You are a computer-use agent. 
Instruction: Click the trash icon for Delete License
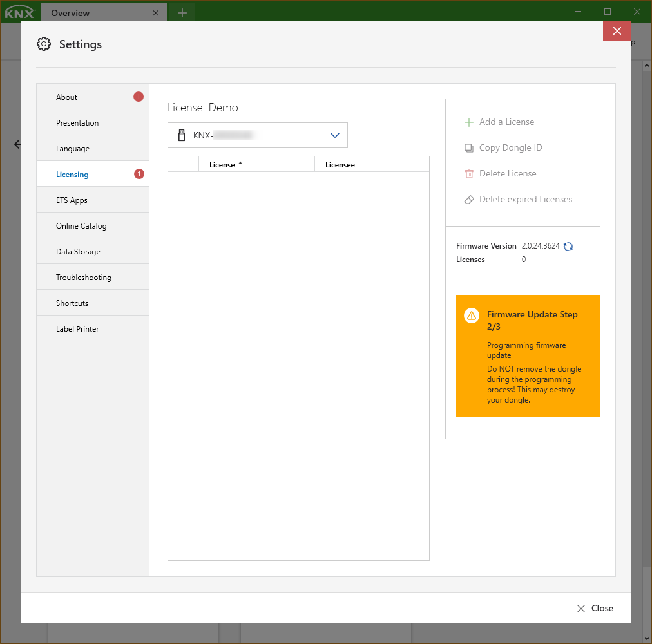tap(468, 174)
